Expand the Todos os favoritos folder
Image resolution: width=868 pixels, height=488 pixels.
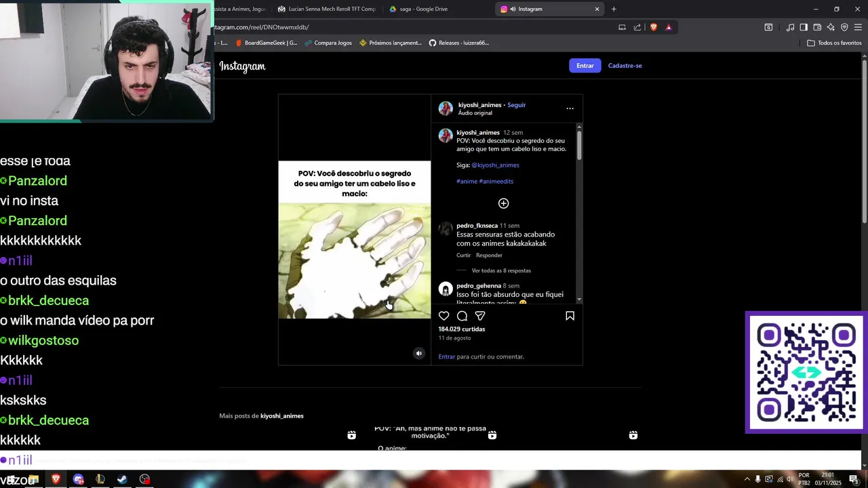click(834, 43)
